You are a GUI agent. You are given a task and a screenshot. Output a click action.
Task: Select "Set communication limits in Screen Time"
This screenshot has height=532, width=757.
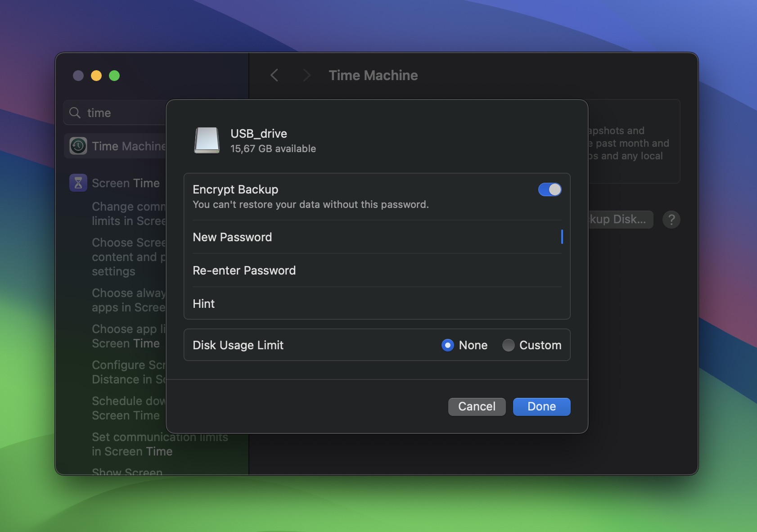tap(160, 444)
